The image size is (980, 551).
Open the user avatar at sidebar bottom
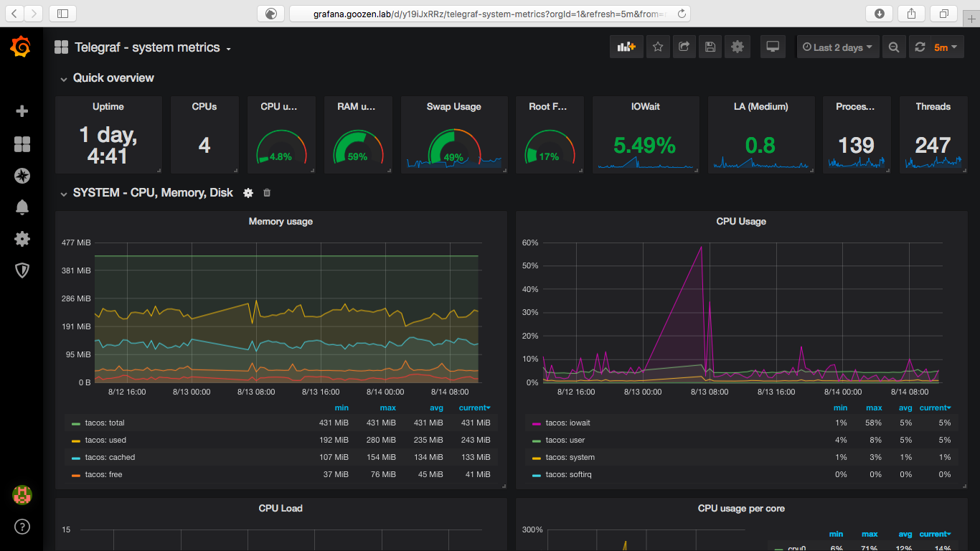(22, 494)
